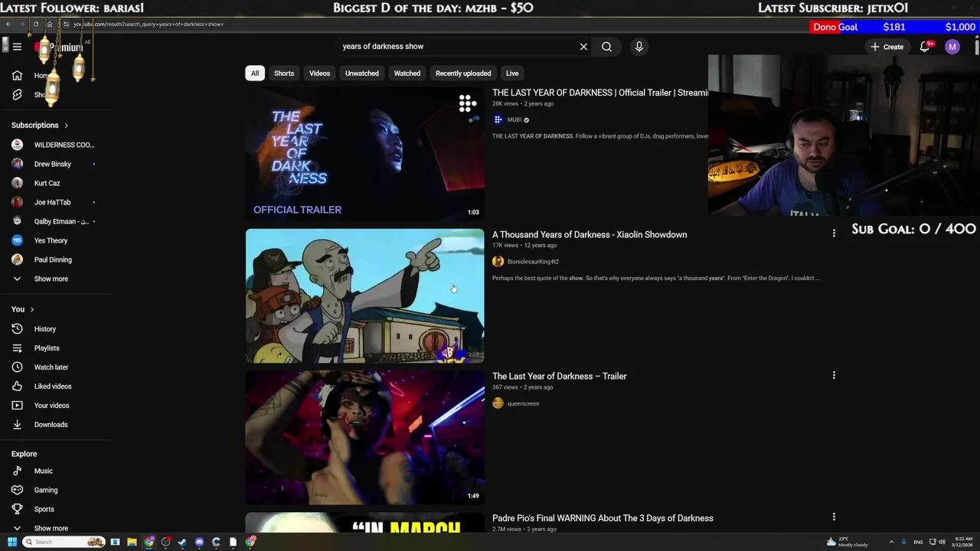Filter results by Watched
This screenshot has width=980, height=551.
407,73
